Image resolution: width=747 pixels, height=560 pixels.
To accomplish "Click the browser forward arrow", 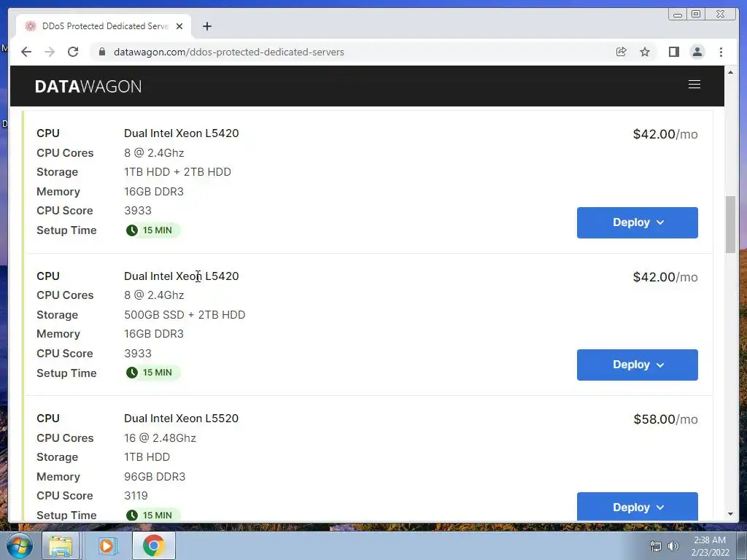I will point(50,52).
